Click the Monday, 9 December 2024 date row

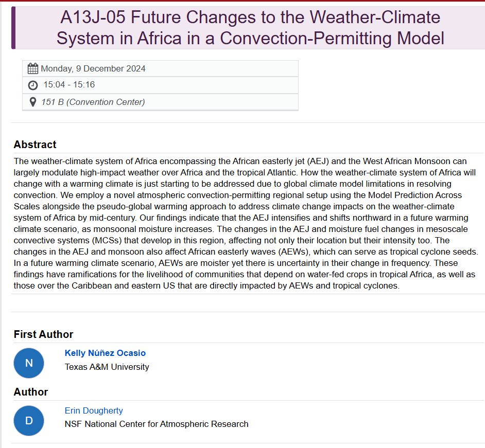(160, 68)
